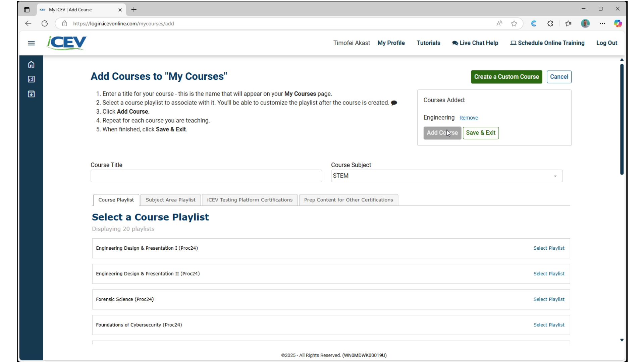Click Save & Exit button
Screen dimensions: 644x362
(481, 133)
